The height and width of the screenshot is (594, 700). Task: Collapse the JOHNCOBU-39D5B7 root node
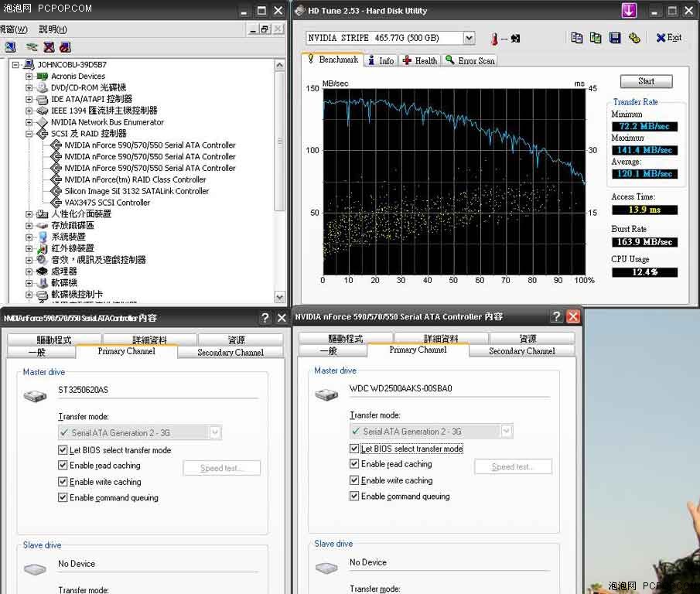point(15,65)
